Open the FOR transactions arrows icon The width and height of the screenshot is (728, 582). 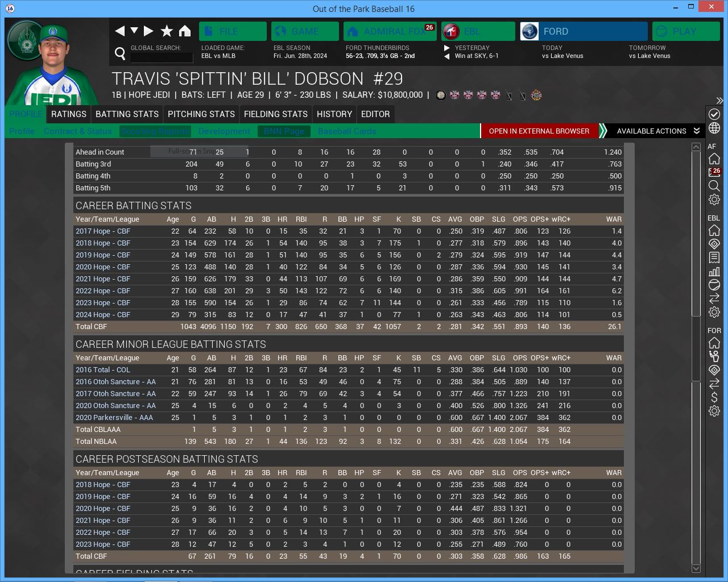click(714, 384)
